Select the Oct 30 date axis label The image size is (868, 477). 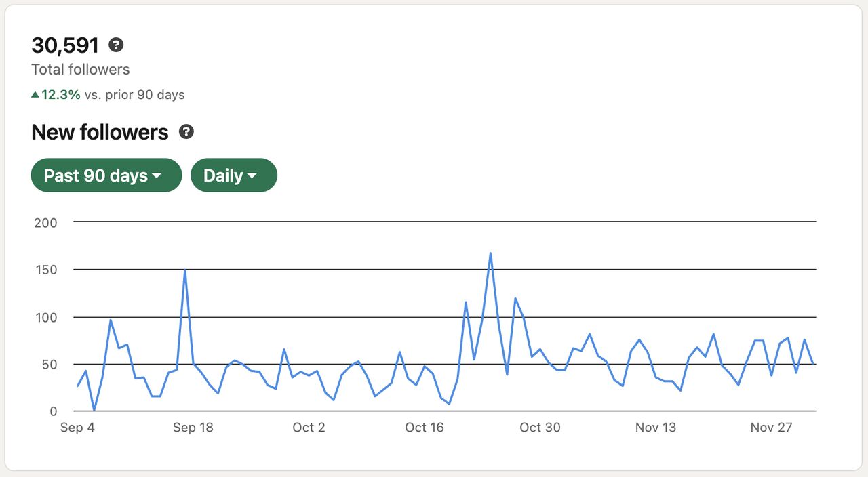click(x=540, y=428)
